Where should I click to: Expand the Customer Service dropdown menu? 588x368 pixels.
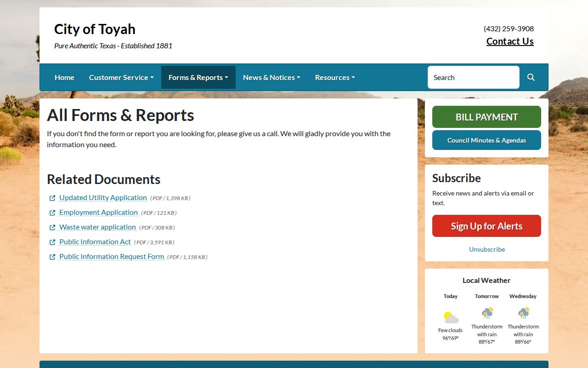[121, 77]
